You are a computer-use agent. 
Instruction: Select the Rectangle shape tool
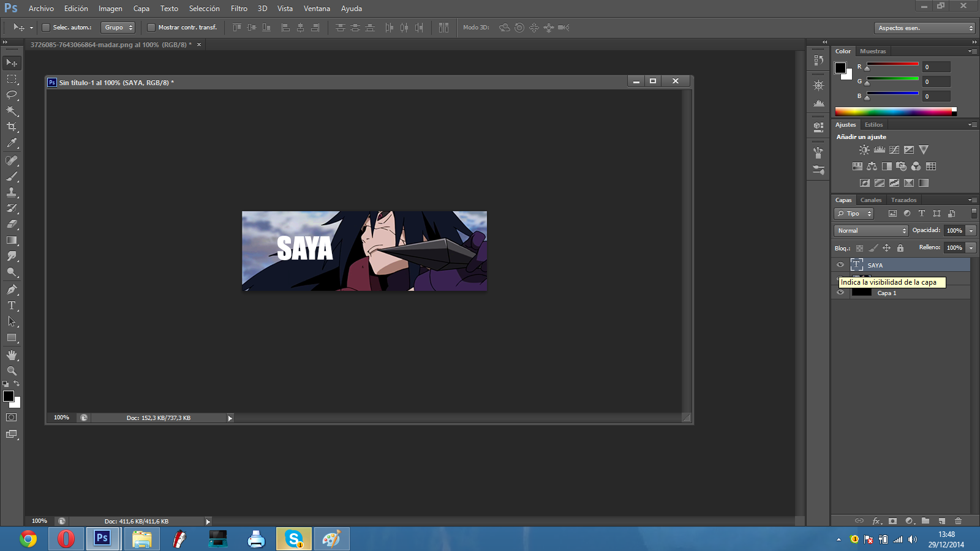(x=12, y=337)
